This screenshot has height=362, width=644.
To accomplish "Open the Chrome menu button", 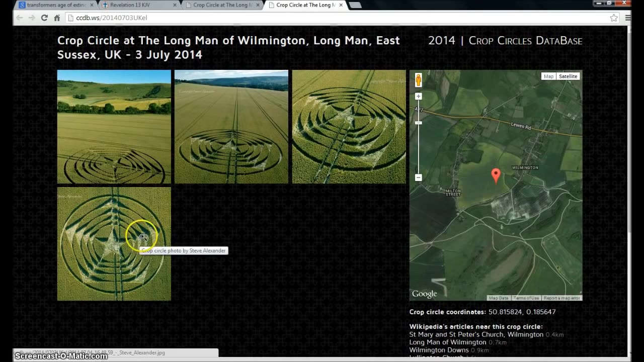I will [627, 18].
